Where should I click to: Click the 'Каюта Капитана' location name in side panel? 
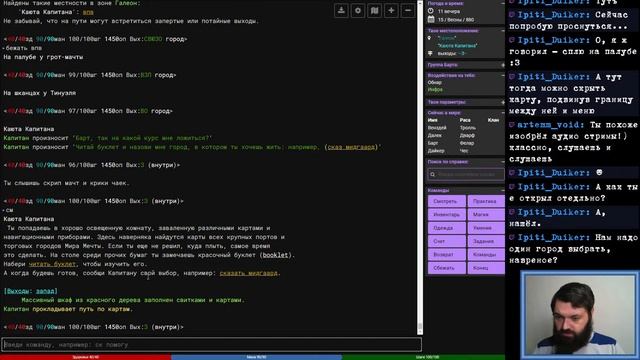pyautogui.click(x=458, y=46)
